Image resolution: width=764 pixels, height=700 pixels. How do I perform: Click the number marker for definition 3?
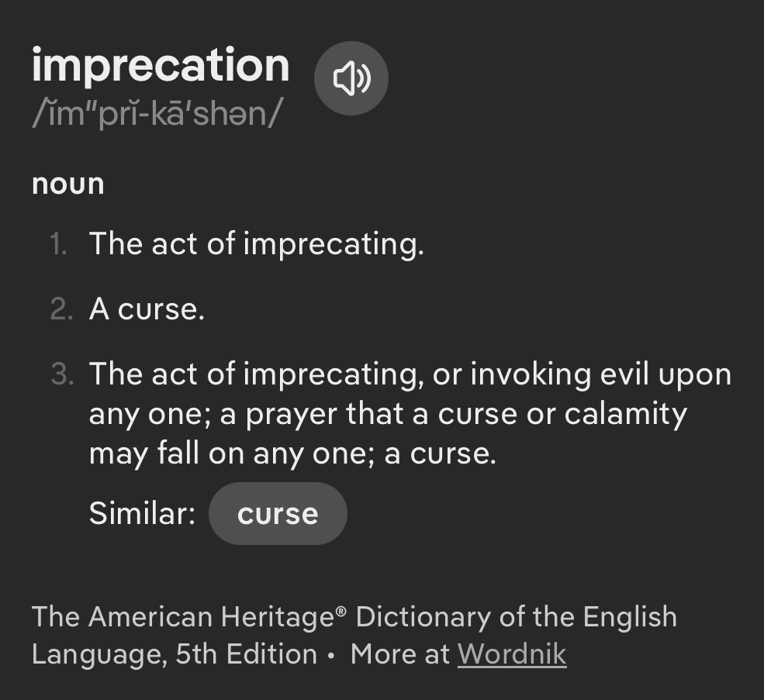pos(60,375)
